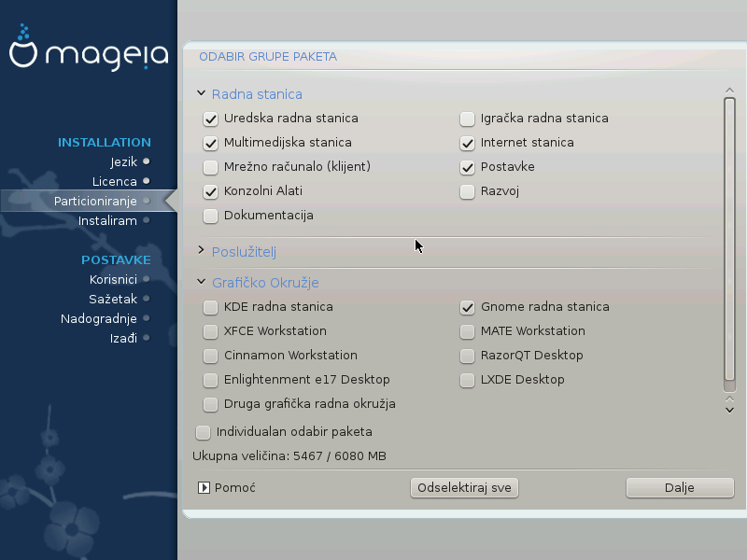The image size is (747, 560).
Task: Collapse the Radna stanica group
Action: tap(201, 93)
